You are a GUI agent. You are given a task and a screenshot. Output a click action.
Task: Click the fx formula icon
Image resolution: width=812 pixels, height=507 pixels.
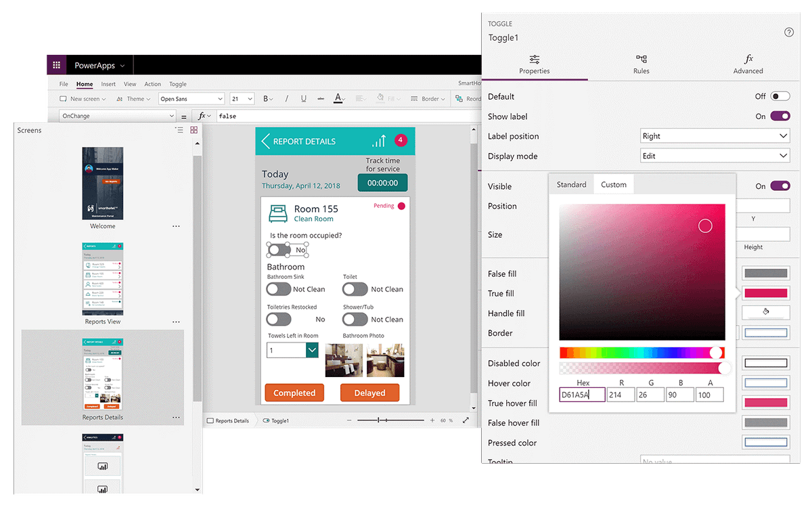tap(203, 115)
